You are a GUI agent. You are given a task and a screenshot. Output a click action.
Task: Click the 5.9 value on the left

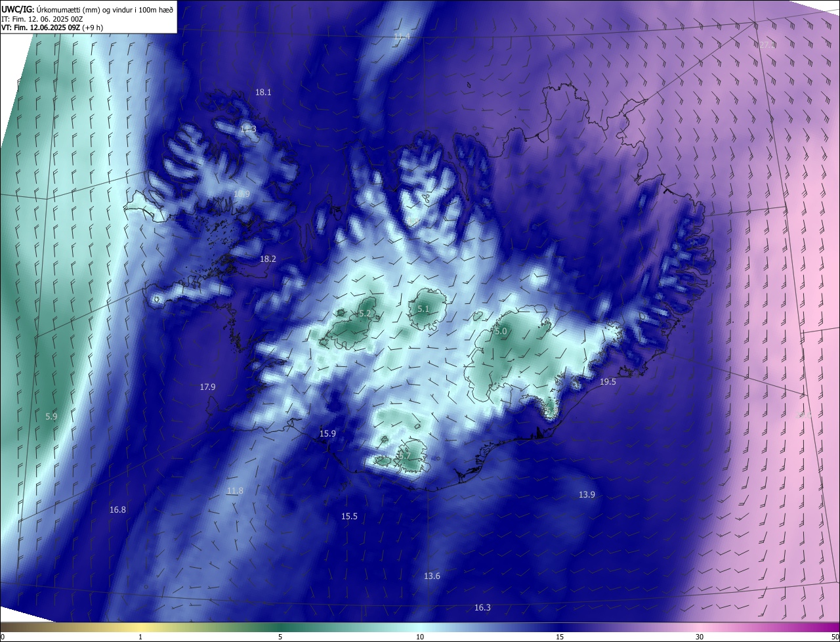(x=51, y=416)
